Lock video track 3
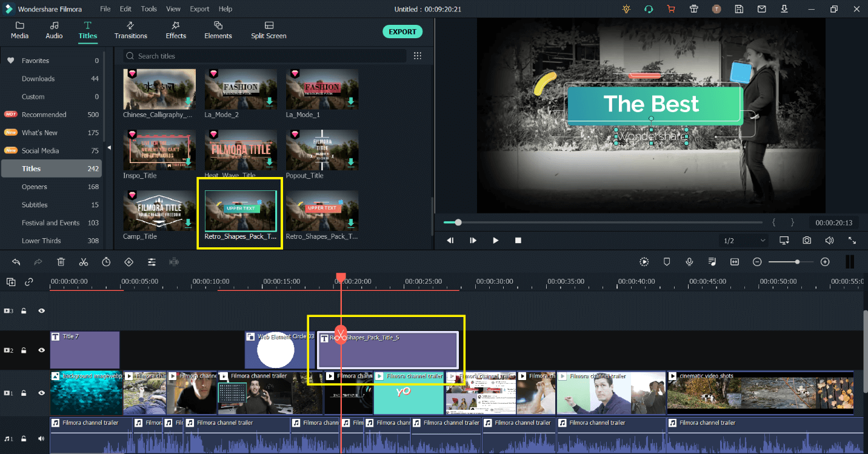Viewport: 868px width, 454px height. click(24, 311)
